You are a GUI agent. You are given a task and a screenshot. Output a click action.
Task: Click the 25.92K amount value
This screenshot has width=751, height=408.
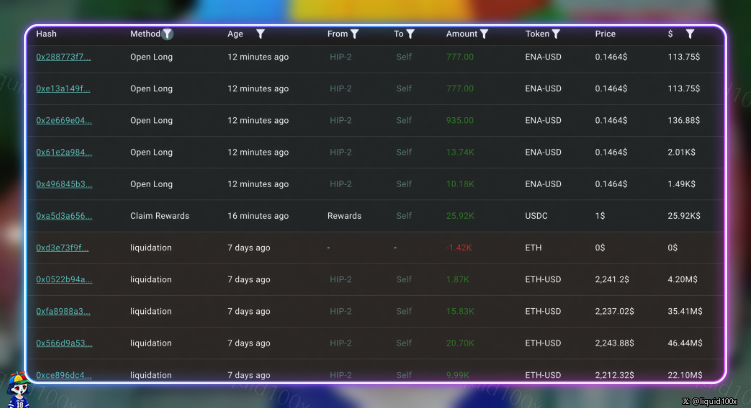(x=460, y=216)
